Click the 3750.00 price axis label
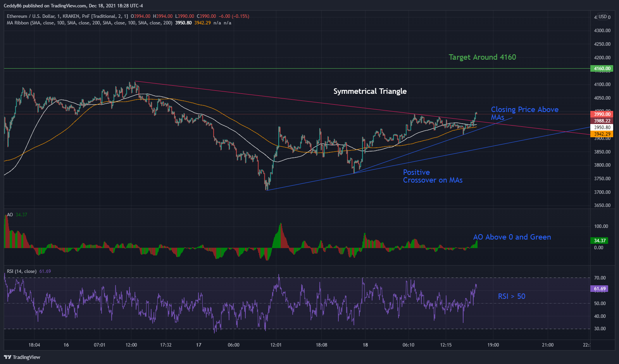This screenshot has height=364, width=619. pos(602,179)
